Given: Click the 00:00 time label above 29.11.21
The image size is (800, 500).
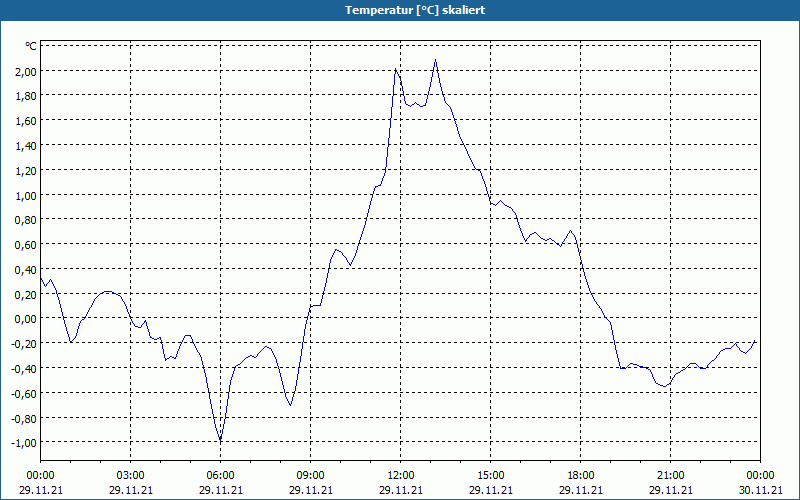Looking at the screenshot, I should pyautogui.click(x=40, y=476).
